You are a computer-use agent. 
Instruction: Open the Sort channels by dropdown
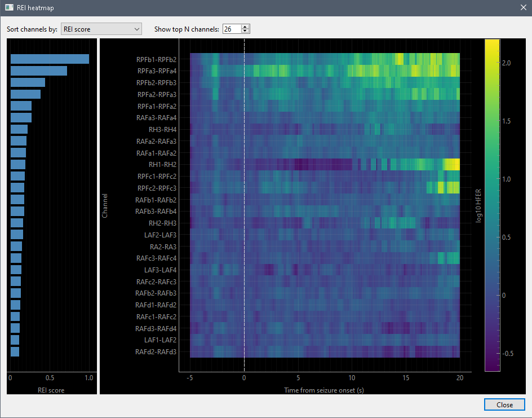point(101,29)
